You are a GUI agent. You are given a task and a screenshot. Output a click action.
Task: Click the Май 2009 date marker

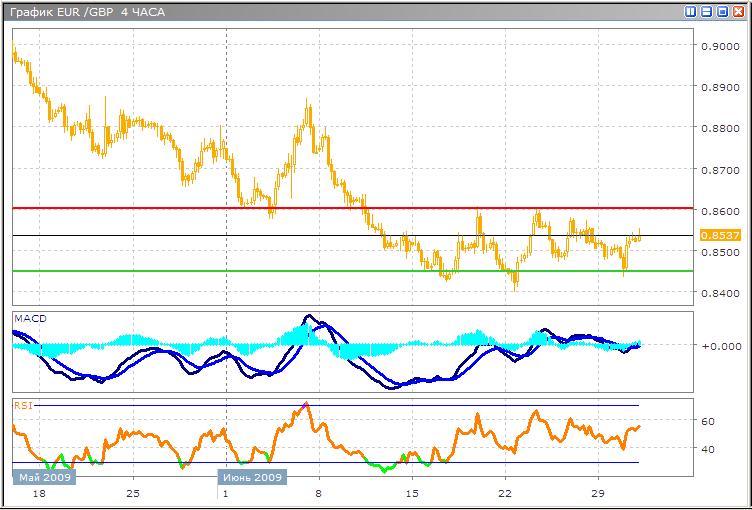[x=42, y=477]
